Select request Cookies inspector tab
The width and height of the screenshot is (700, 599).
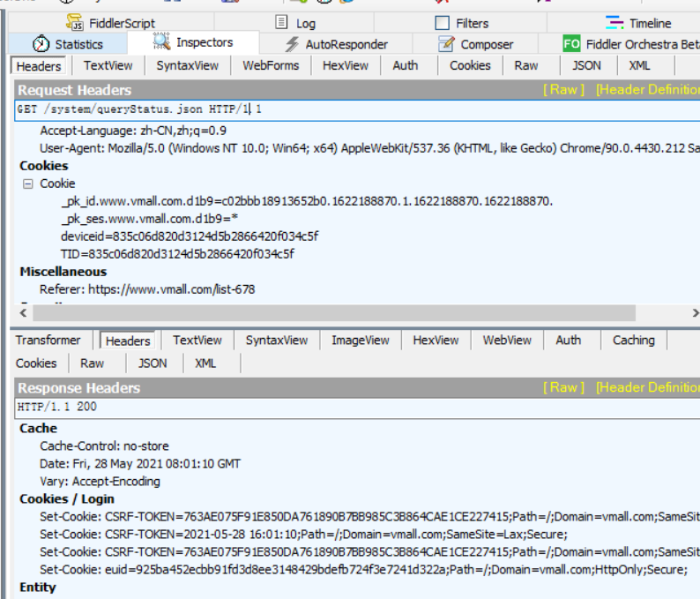(x=470, y=65)
